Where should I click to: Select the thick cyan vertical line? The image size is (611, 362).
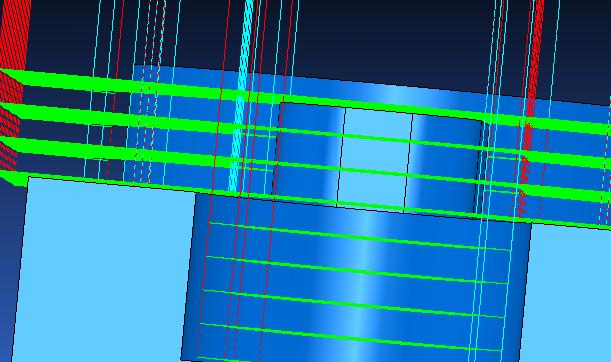pos(240,97)
